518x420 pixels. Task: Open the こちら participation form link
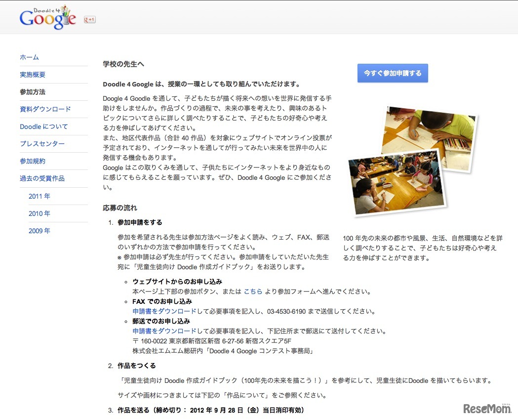click(253, 292)
